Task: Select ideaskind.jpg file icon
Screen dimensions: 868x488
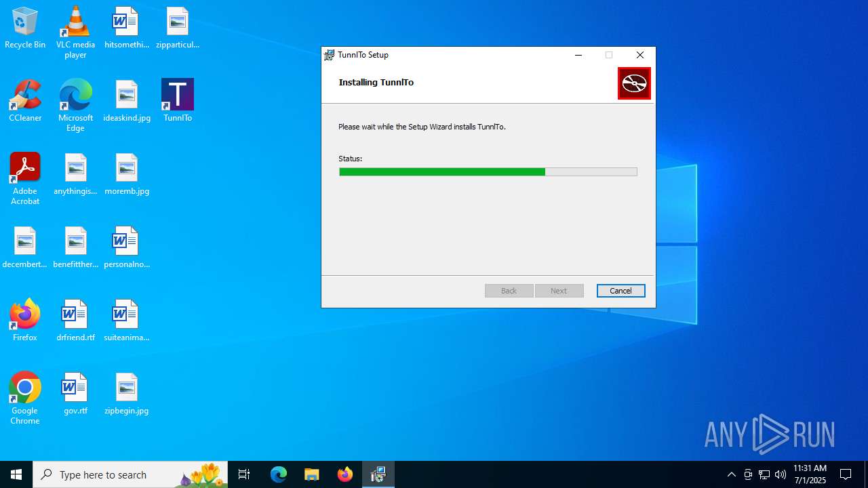Action: click(x=126, y=101)
